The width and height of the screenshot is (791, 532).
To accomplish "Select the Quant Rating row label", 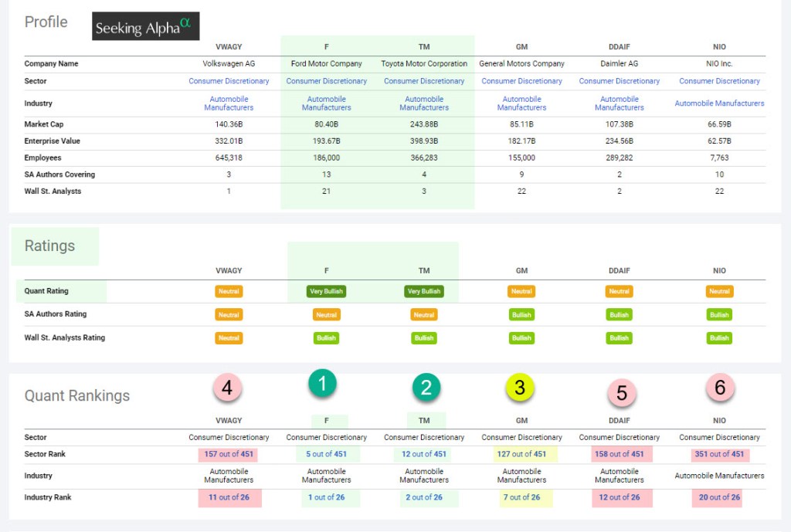I will (46, 291).
